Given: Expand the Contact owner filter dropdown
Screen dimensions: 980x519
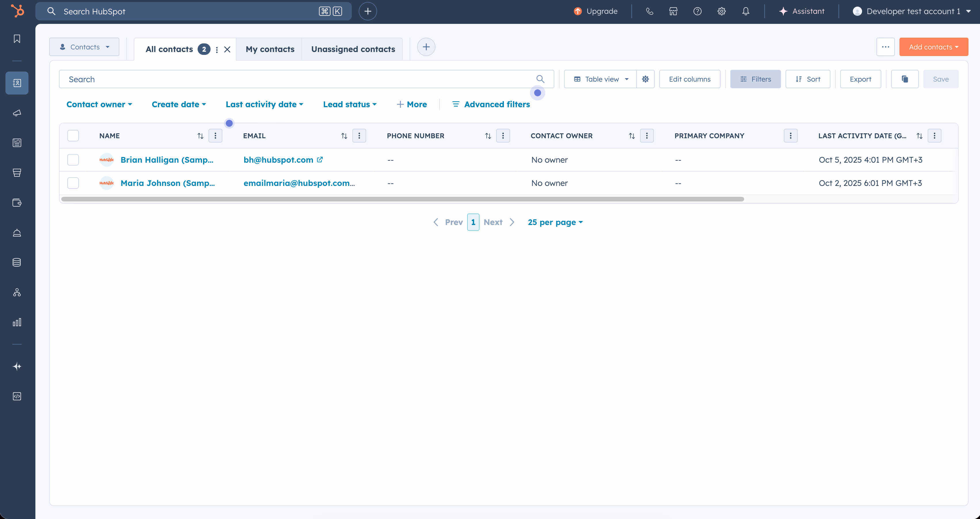Looking at the screenshot, I should pyautogui.click(x=99, y=104).
